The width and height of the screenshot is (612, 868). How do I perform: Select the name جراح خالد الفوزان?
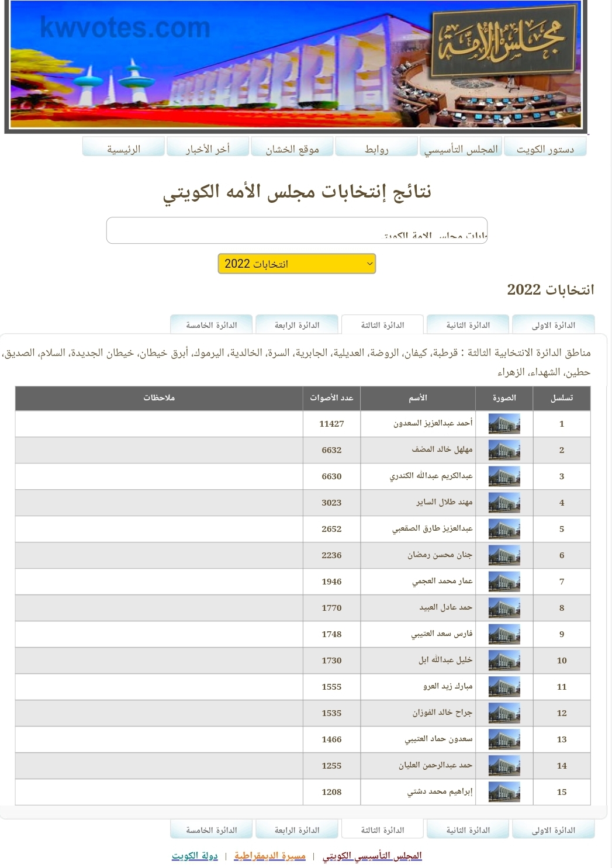tap(442, 713)
